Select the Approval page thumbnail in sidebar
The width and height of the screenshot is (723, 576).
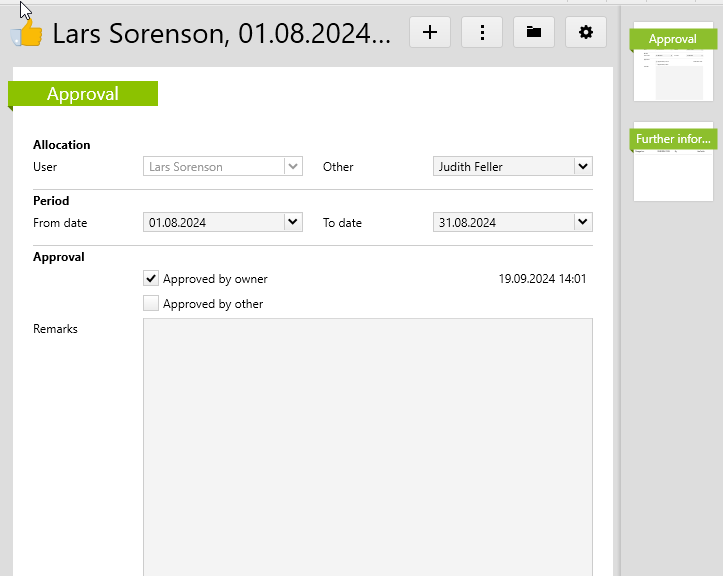click(673, 62)
